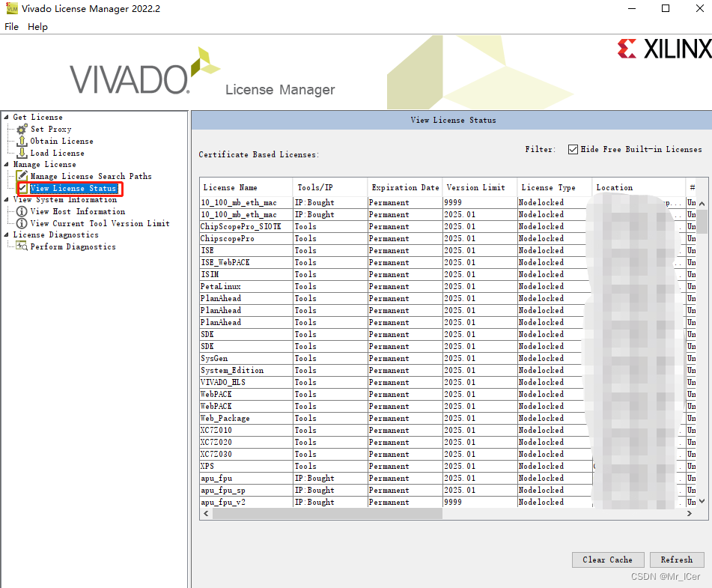712x588 pixels.
Task: Click horizontal scrollbar right arrow
Action: tap(690, 514)
